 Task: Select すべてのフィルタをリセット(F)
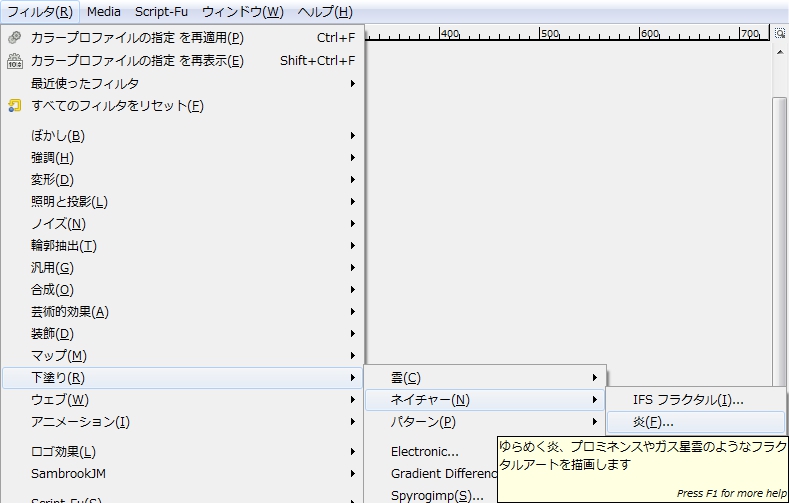point(182,106)
